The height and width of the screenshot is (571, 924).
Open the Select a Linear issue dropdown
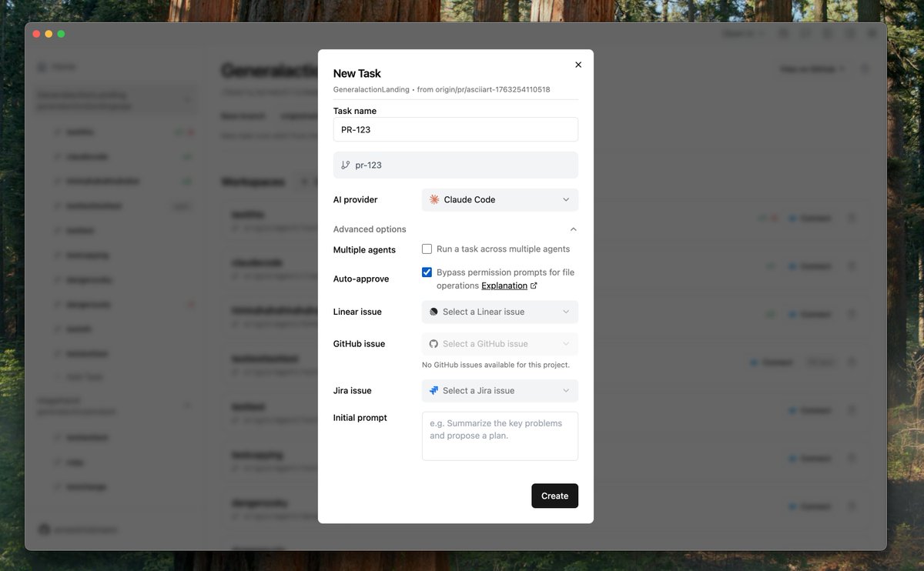pyautogui.click(x=500, y=312)
